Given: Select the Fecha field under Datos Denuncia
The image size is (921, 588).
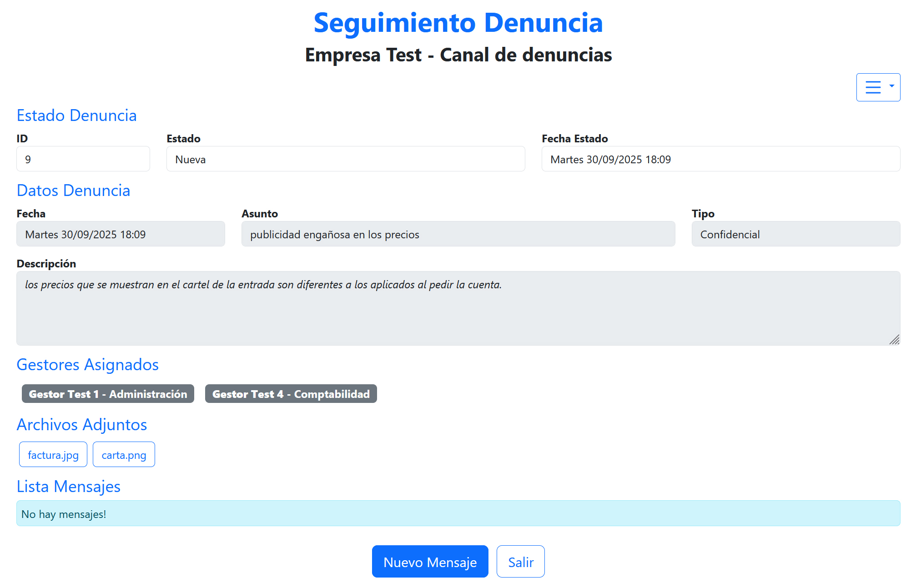Looking at the screenshot, I should point(120,234).
